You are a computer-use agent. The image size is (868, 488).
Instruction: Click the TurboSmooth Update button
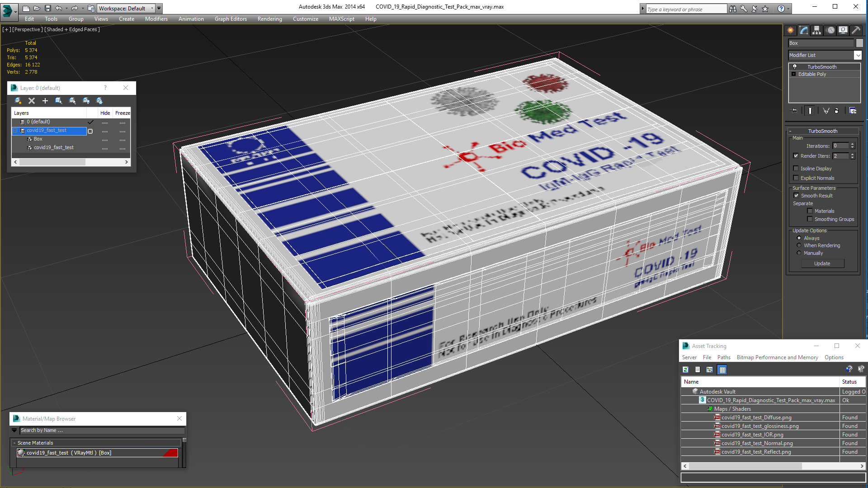(822, 263)
